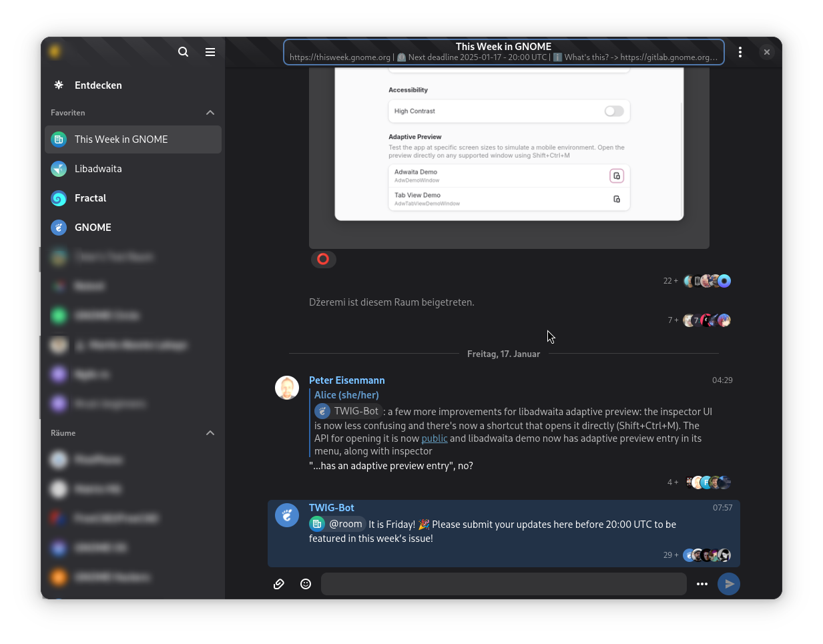This screenshot has height=644, width=823.
Task: Open the room's vertical three-dot menu
Action: point(740,52)
